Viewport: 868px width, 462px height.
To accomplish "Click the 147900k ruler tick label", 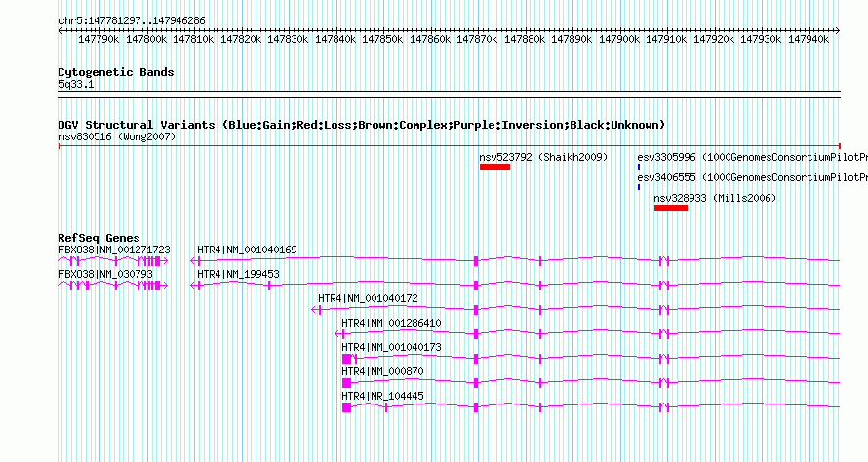I will pos(619,39).
